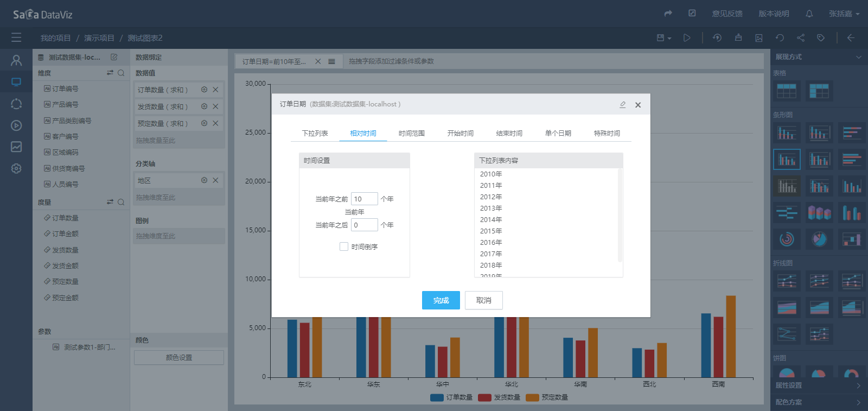Screen dimensions: 868x411
Task: Click the 完成 button
Action: pos(441,300)
